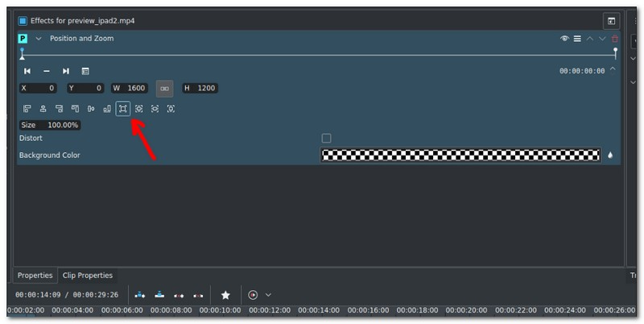This screenshot has width=644, height=324.
Task: Remove keyframe with the minus button
Action: tap(47, 71)
